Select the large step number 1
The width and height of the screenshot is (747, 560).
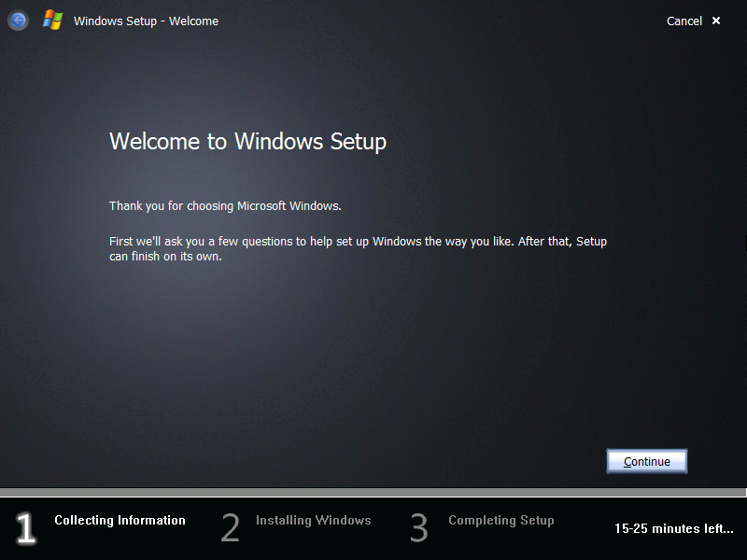pos(25,527)
